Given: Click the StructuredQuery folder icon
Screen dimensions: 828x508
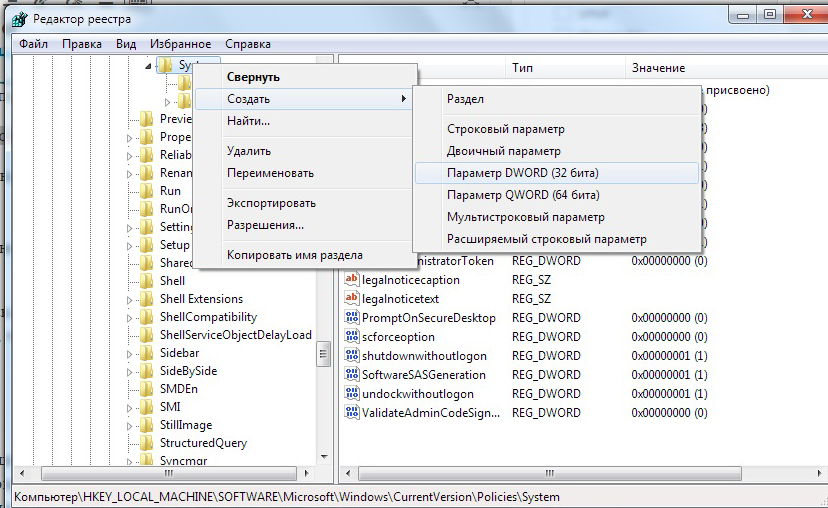Looking at the screenshot, I should [147, 442].
